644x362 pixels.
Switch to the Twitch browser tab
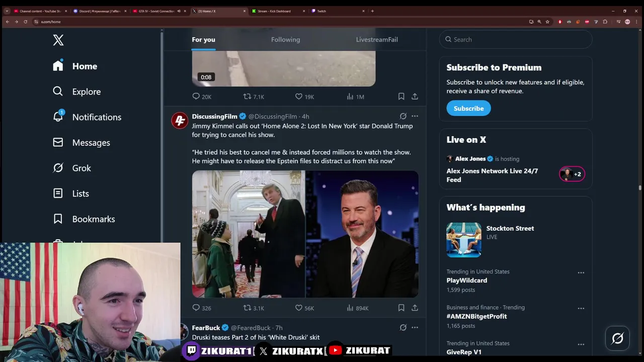pyautogui.click(x=339, y=11)
